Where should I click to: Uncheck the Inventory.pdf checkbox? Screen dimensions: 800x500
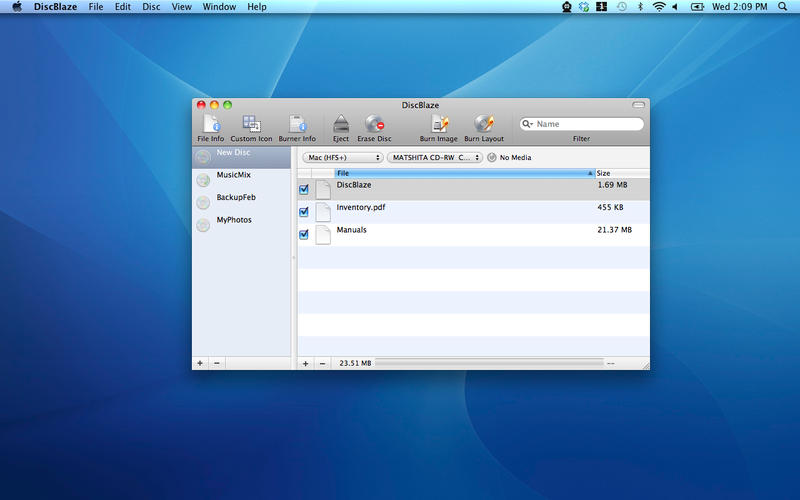click(304, 212)
